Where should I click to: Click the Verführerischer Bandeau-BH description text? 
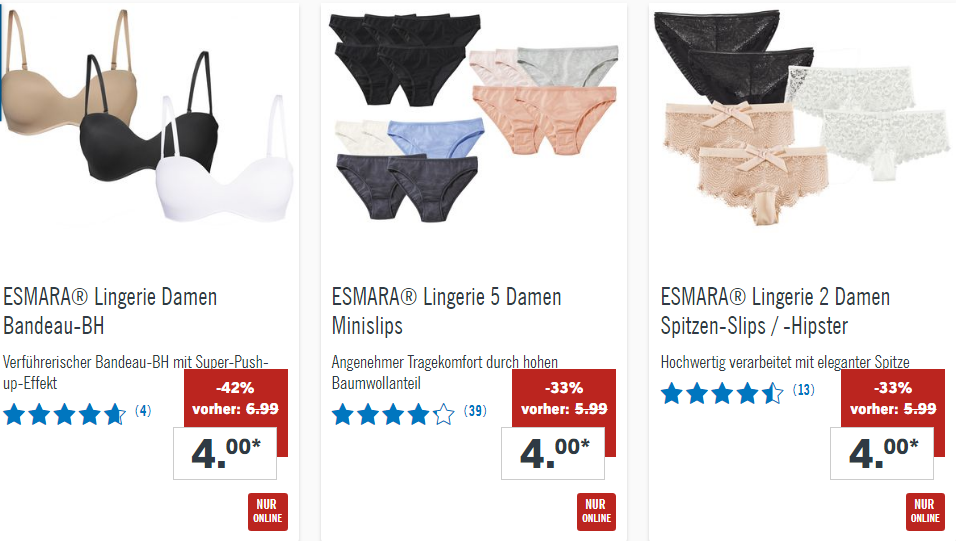click(x=135, y=373)
